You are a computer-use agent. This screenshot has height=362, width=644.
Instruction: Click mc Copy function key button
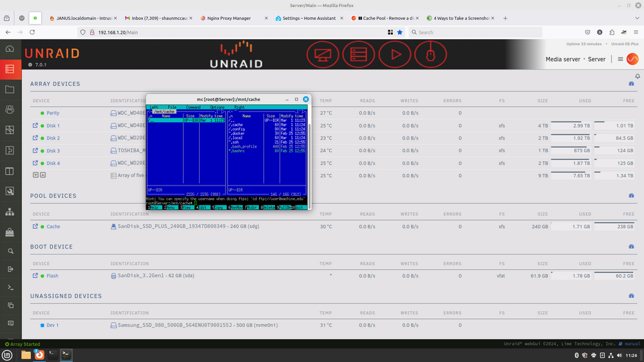pyautogui.click(x=219, y=207)
